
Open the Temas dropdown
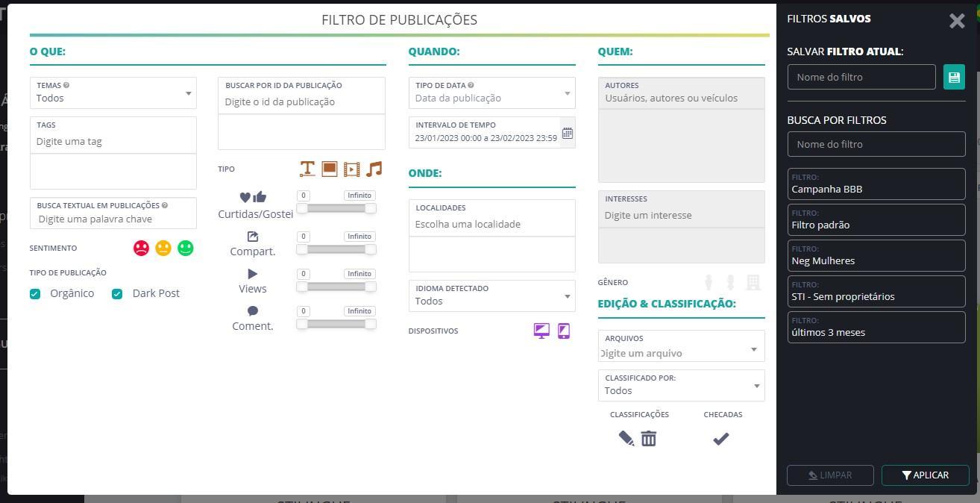pyautogui.click(x=113, y=93)
